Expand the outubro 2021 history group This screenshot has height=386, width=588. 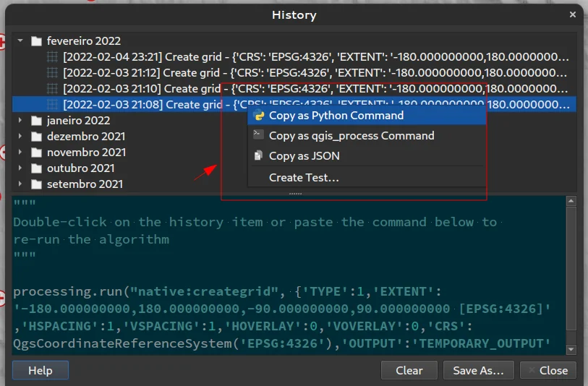[x=21, y=168]
